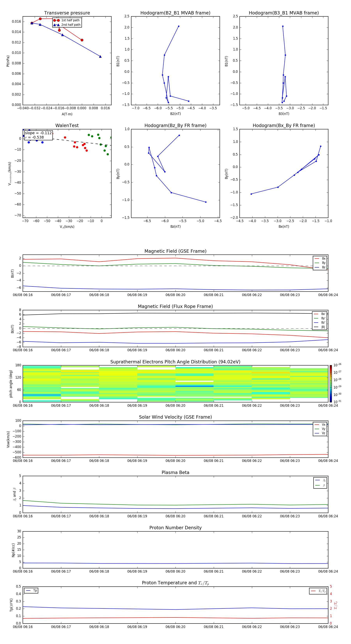
Task: Click 'A(T·m)' axis label
Action: click(x=67, y=114)
